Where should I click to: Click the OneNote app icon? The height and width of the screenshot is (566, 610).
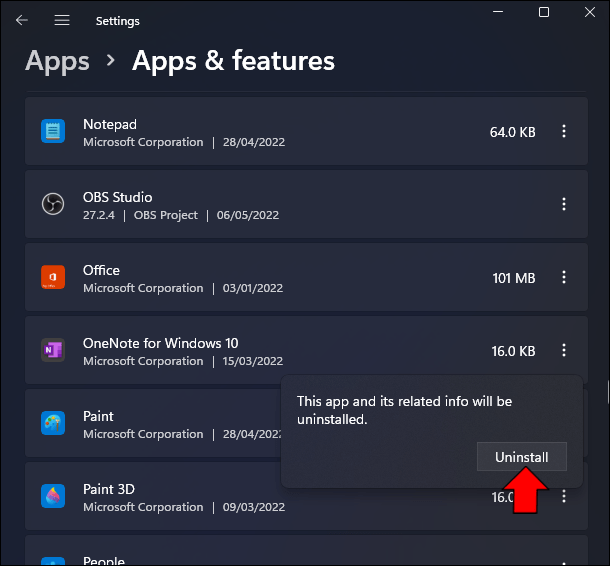point(53,350)
